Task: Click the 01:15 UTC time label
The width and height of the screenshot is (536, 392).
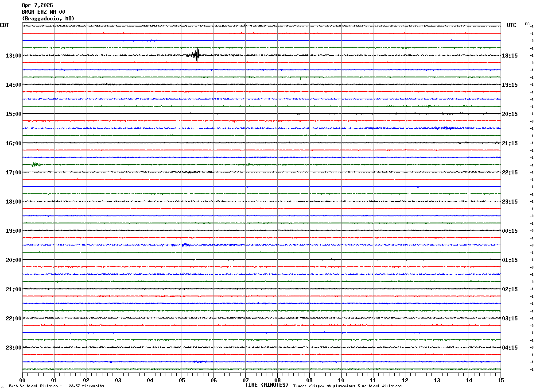Action: [x=510, y=260]
